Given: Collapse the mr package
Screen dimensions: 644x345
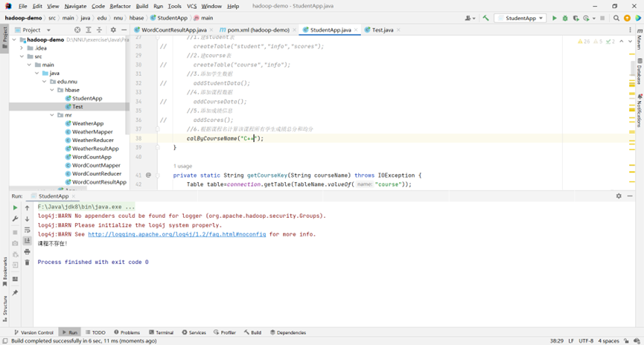Looking at the screenshot, I should click(52, 115).
